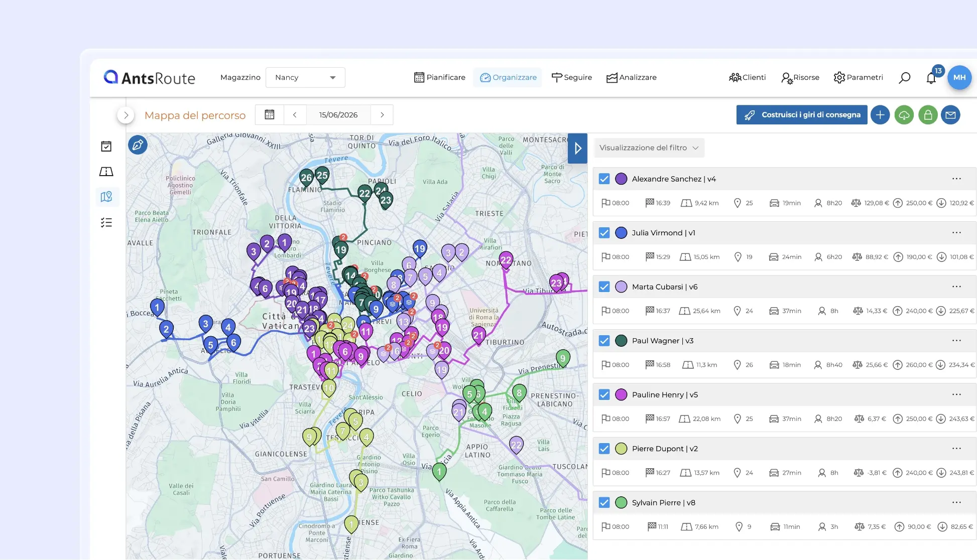This screenshot has width=977, height=560.
Task: Uncheck Sylvain Pierre route checkbox
Action: (604, 502)
